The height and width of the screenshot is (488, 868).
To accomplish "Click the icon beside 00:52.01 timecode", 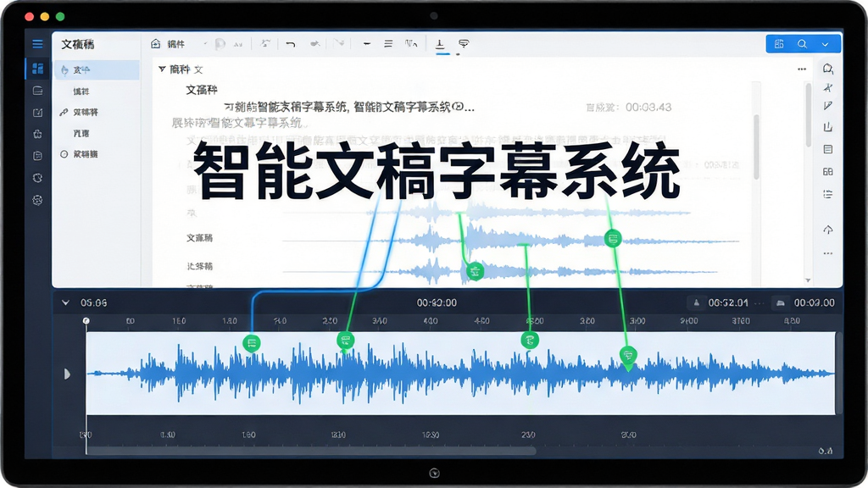I will pyautogui.click(x=697, y=302).
